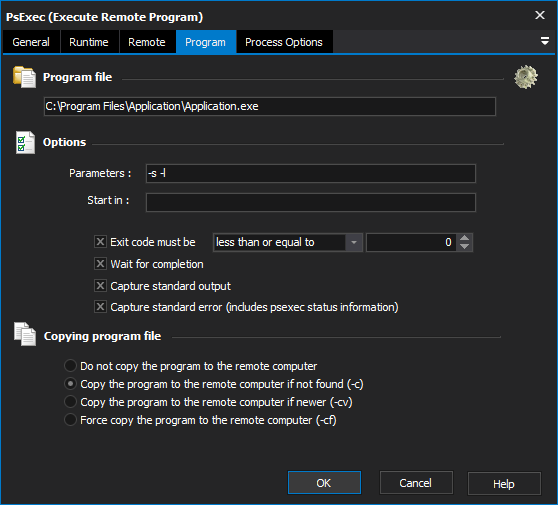This screenshot has height=505, width=558.
Task: Close the PsExec dialog window
Action: point(540,15)
